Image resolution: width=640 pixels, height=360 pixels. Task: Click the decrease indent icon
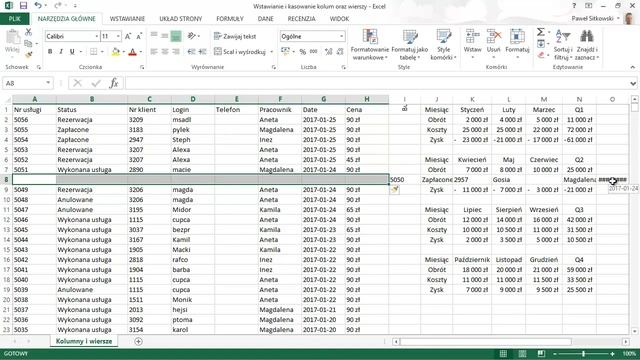pyautogui.click(x=191, y=52)
